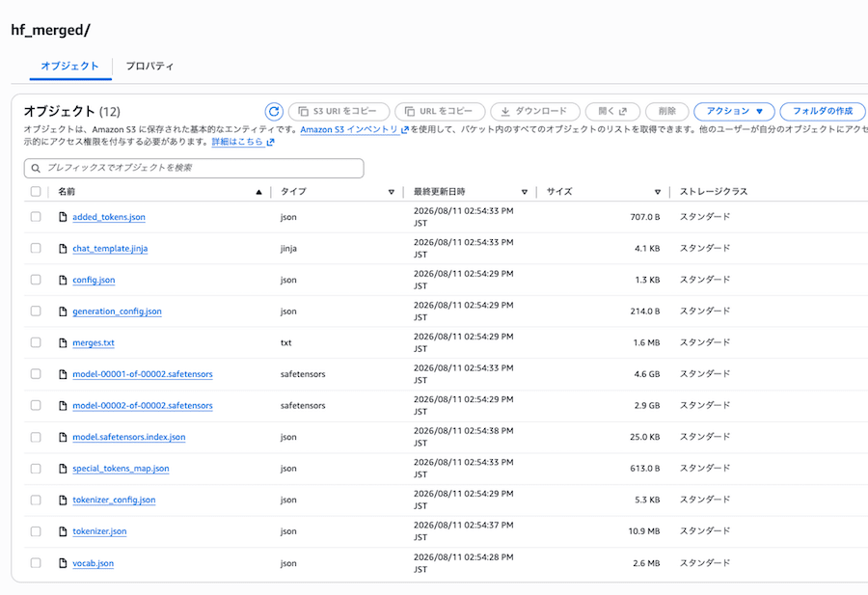Open the added_tokens.json object link

[109, 217]
